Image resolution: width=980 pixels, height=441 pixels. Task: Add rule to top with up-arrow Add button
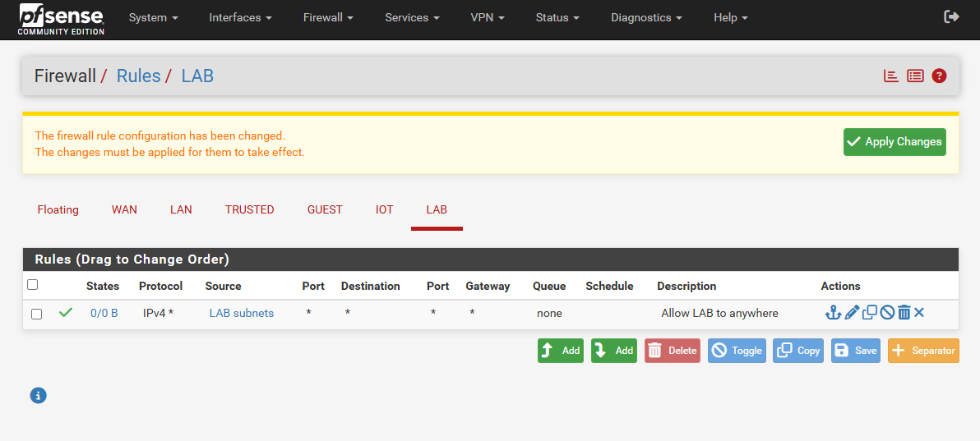pos(561,351)
